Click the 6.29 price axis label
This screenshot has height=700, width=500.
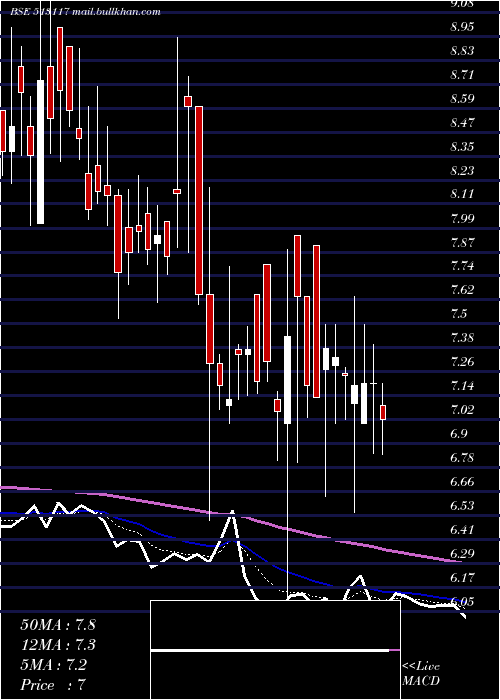click(462, 554)
